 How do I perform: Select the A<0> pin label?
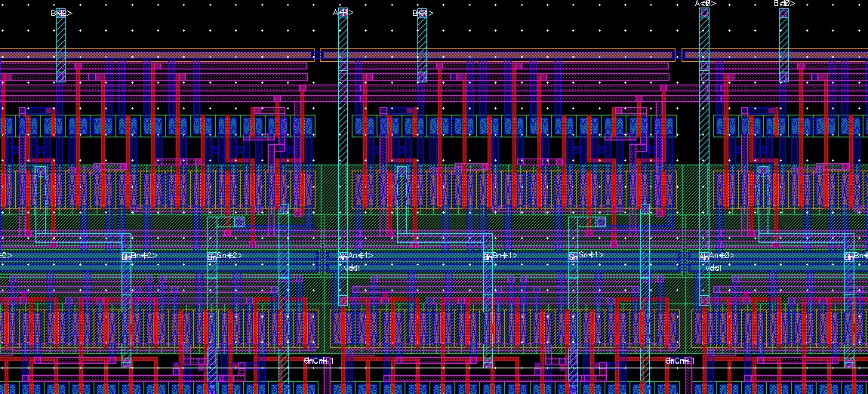click(705, 4)
